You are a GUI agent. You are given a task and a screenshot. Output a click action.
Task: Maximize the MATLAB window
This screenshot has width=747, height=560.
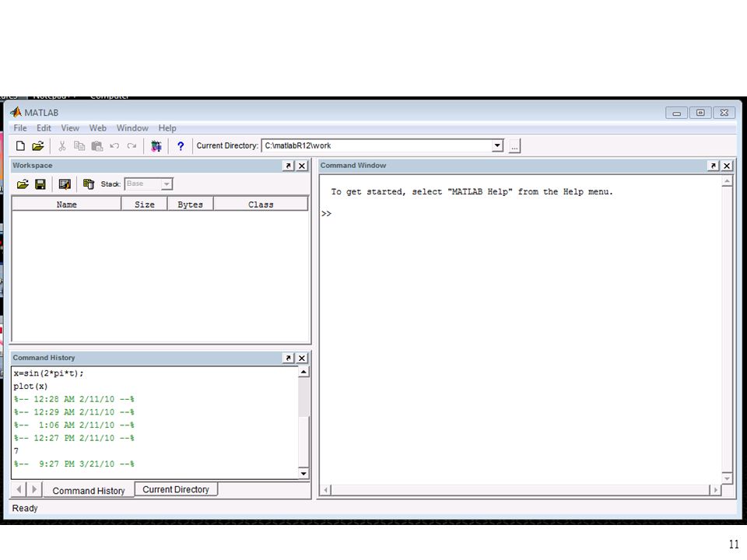pos(700,113)
